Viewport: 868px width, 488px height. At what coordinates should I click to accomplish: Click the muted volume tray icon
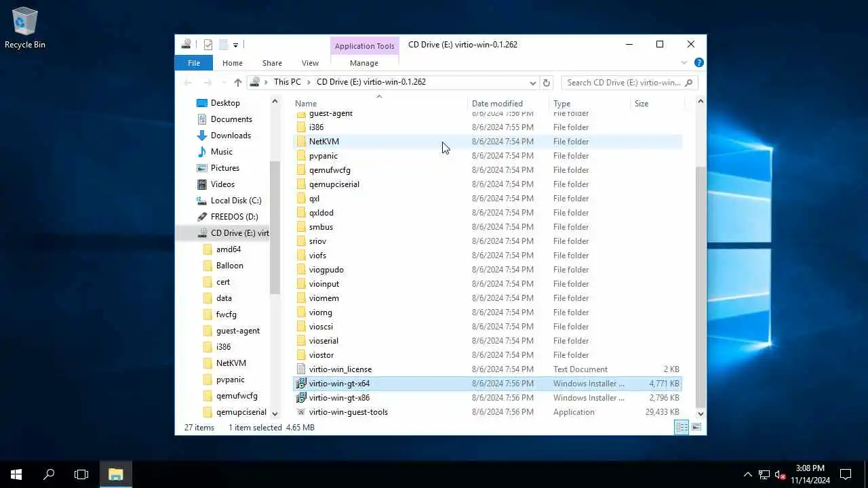(780, 474)
